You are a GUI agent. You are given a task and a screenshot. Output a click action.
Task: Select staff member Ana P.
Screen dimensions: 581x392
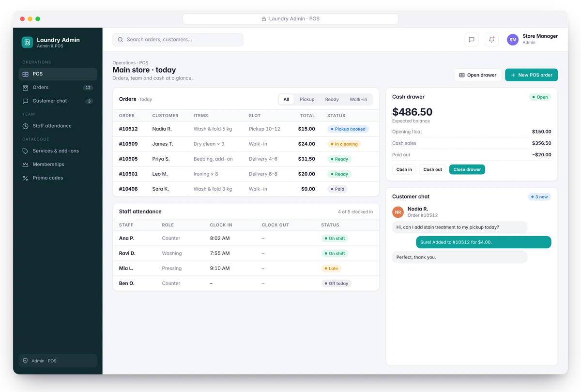(x=246, y=239)
